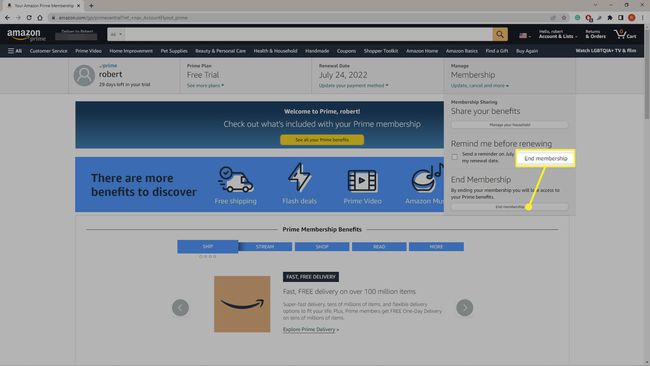The height and width of the screenshot is (366, 650).
Task: Open Prime Video nav link
Action: (x=88, y=51)
